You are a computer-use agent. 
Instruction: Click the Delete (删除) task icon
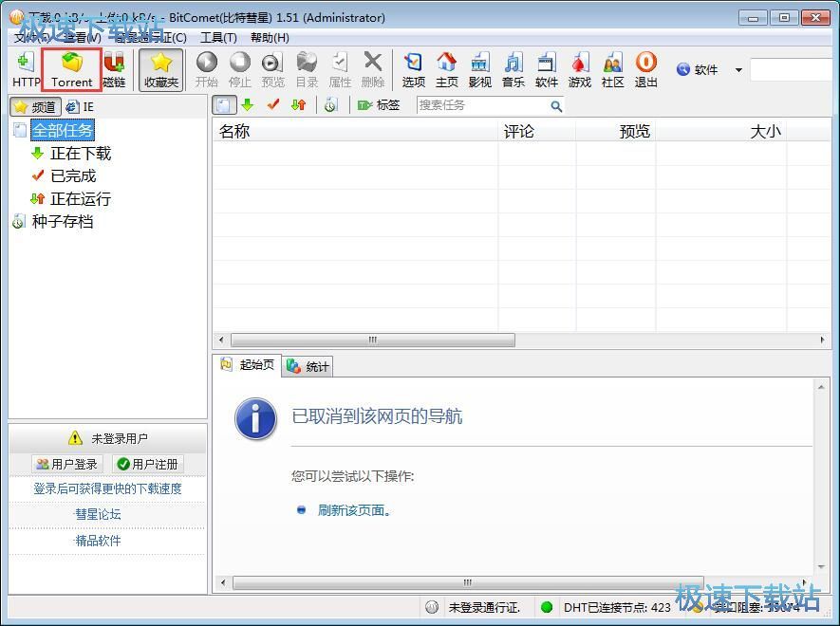tap(373, 69)
